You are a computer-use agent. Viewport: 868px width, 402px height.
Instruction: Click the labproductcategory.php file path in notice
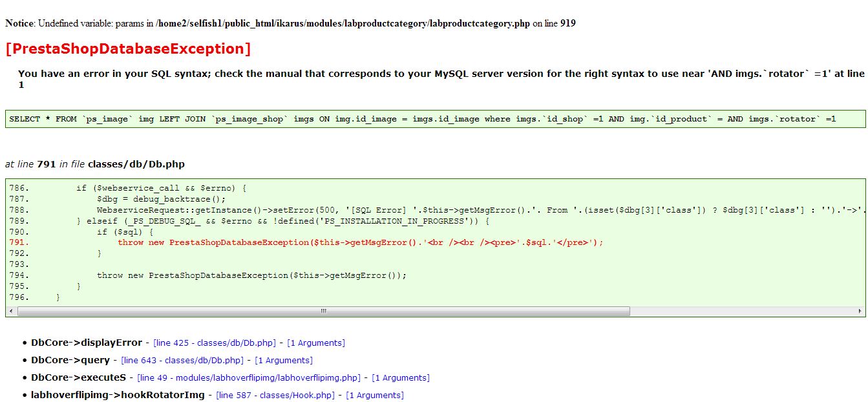343,23
